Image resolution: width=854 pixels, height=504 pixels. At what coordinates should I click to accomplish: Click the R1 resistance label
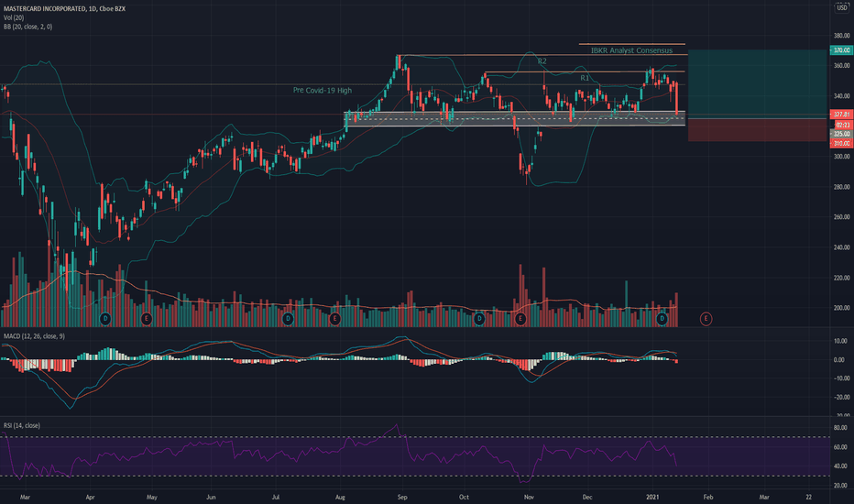click(585, 78)
